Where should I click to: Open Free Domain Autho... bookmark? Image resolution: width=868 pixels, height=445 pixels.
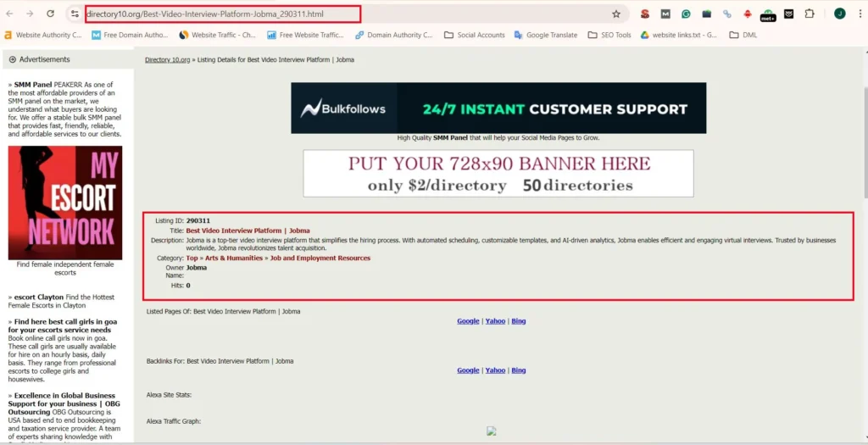[130, 35]
